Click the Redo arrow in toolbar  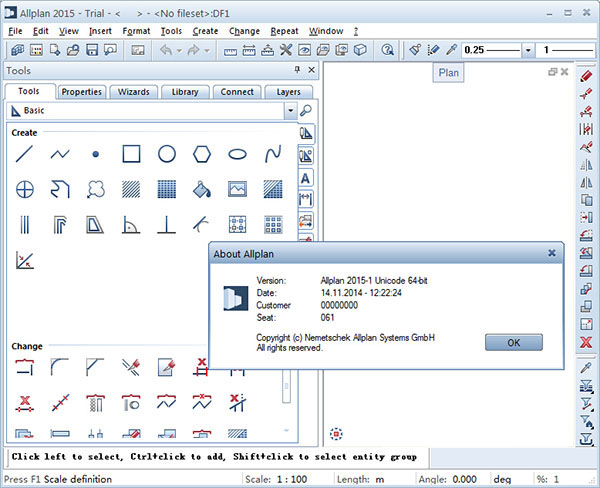click(x=194, y=50)
